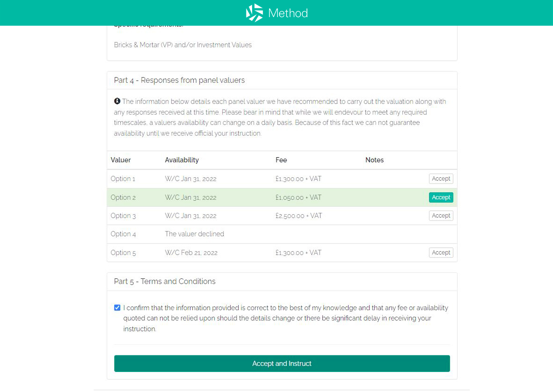Click the £1,050.00 + VAT fee
553x392 pixels.
point(298,197)
